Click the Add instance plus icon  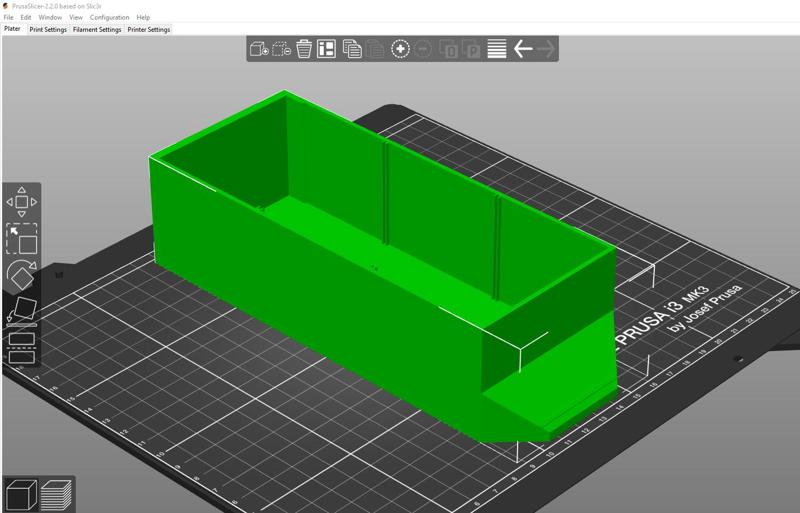tap(400, 48)
